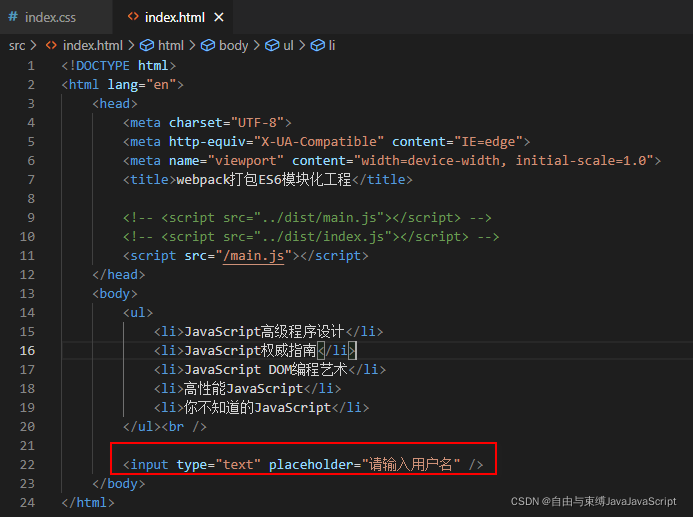Place cursor in DOCTYPE html declaration
The width and height of the screenshot is (693, 517).
119,66
